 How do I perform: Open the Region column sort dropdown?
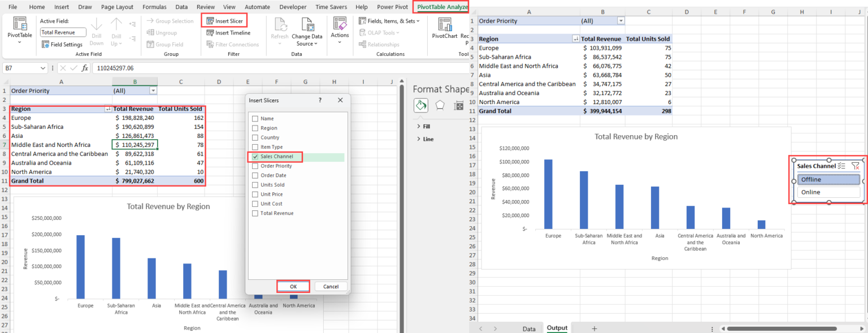tap(107, 109)
